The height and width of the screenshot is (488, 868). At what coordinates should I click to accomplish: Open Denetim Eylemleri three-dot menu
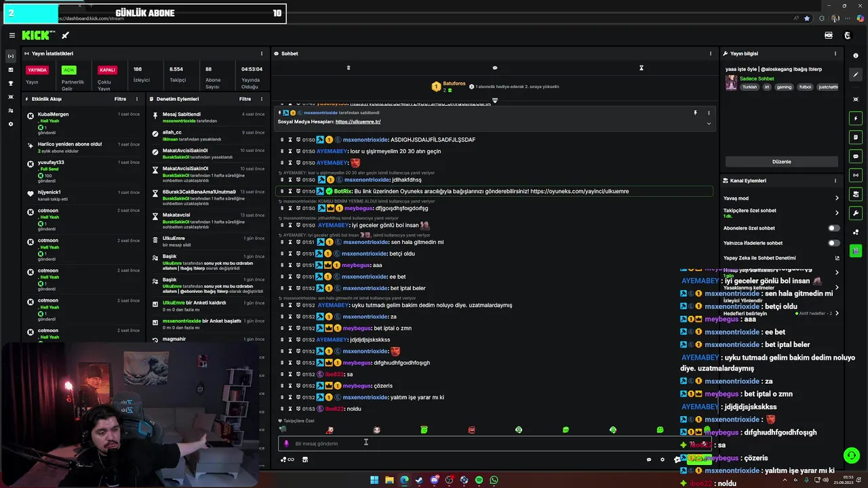262,99
